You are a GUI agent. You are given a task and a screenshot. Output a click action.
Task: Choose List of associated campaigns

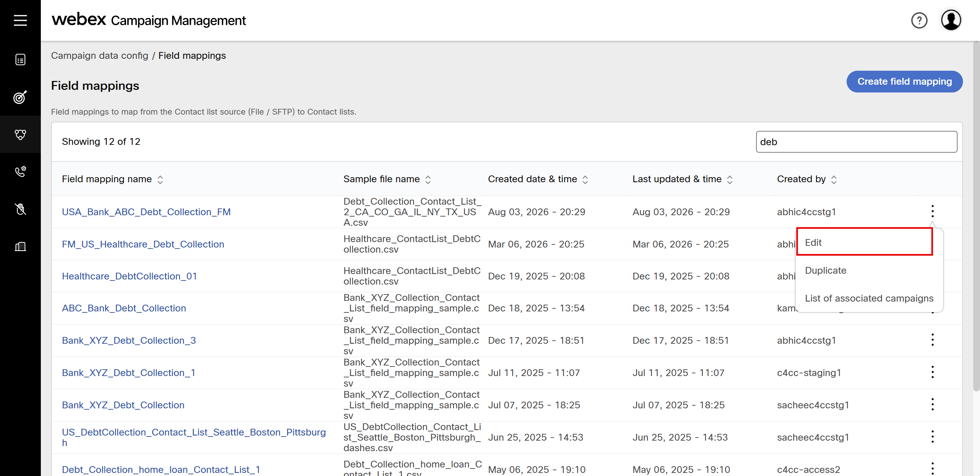pos(869,299)
